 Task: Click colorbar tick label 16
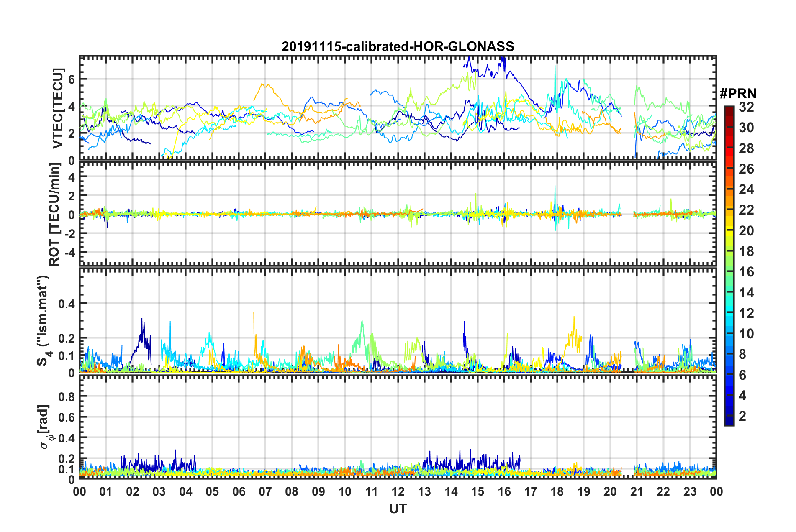point(746,272)
